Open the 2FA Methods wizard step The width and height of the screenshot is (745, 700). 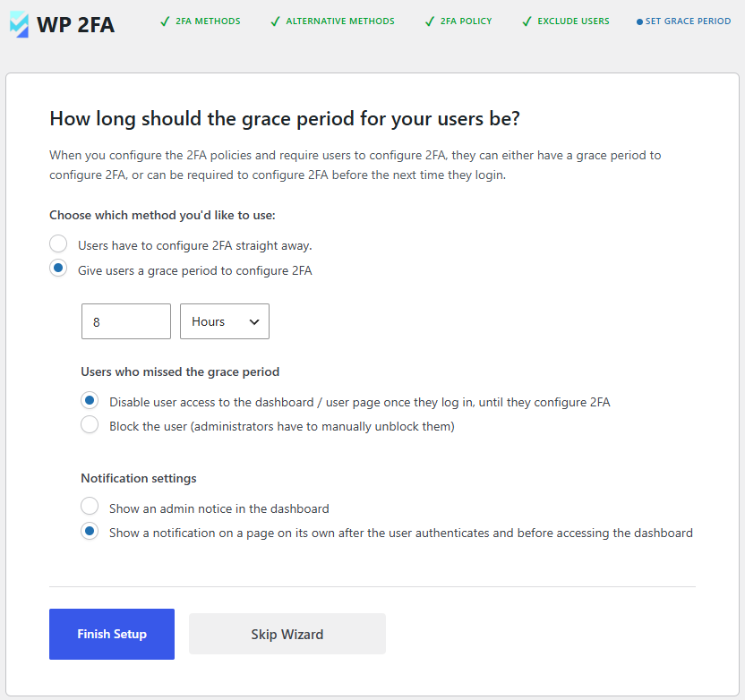[x=201, y=21]
